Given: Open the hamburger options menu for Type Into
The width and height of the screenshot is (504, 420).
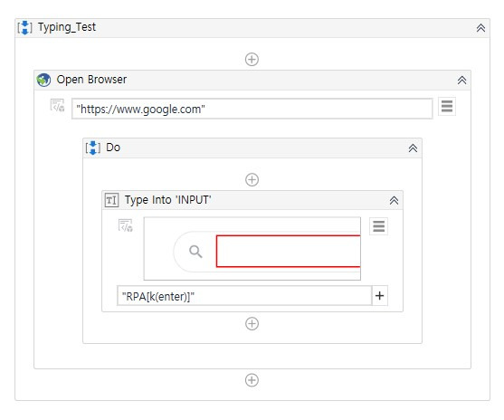Looking at the screenshot, I should pyautogui.click(x=378, y=226).
